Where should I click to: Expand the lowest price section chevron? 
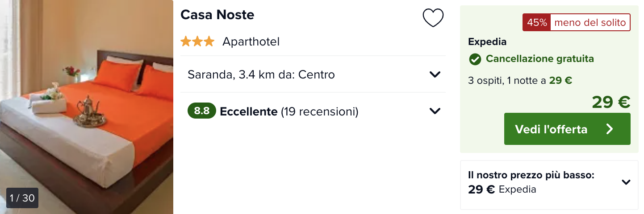click(x=626, y=182)
